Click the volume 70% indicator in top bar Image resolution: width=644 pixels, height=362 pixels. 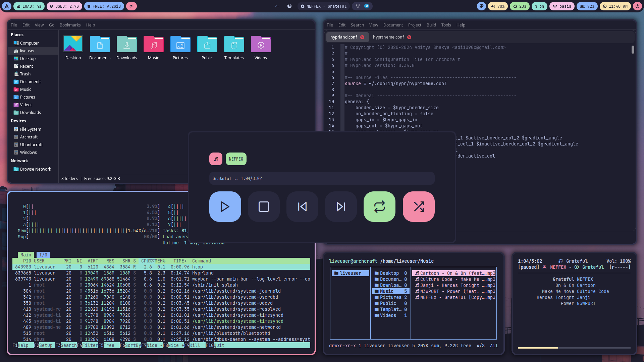[x=498, y=6]
